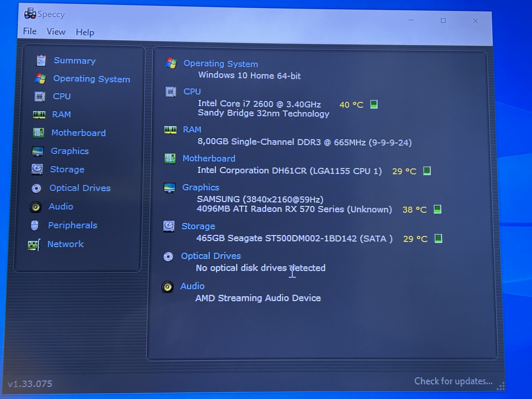Screen dimensions: 532x399
Task: Click 'Sandy Bridge 32nm Technology' text
Action: point(263,113)
